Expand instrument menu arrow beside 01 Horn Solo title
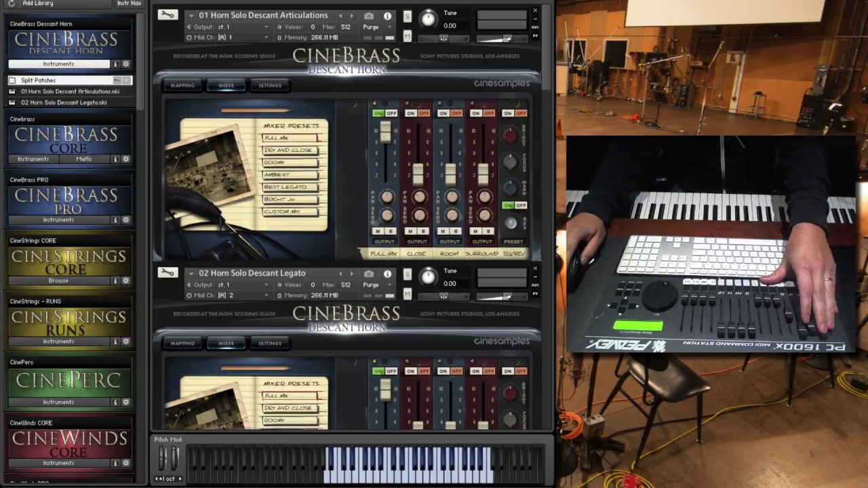The height and width of the screenshot is (488, 868). [191, 16]
